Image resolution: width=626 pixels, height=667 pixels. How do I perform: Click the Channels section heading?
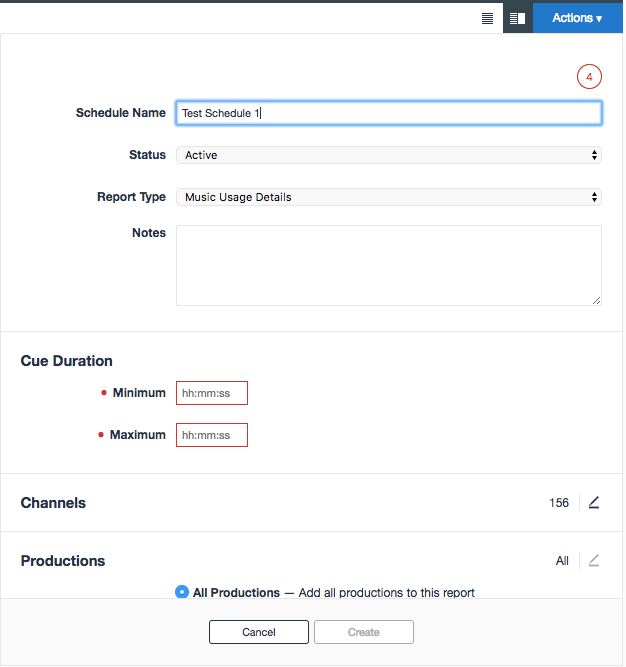(x=53, y=503)
